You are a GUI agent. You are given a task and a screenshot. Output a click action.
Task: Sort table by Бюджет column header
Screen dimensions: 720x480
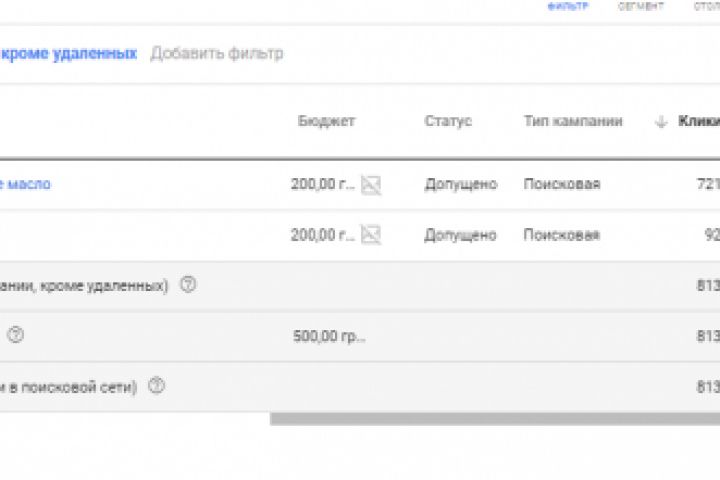tap(326, 121)
